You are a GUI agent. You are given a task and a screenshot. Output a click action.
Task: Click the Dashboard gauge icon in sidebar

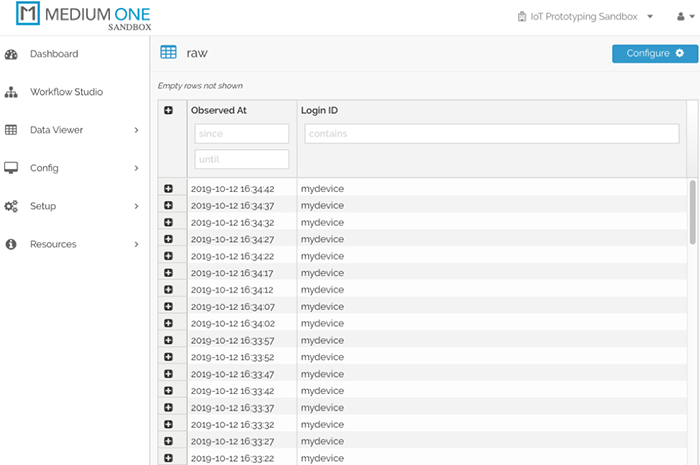[x=11, y=54]
